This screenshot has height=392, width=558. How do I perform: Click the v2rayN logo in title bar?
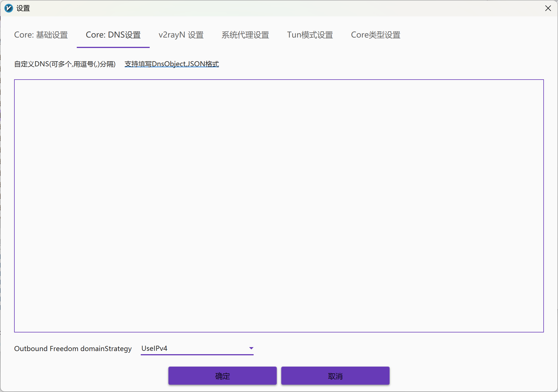[x=9, y=8]
